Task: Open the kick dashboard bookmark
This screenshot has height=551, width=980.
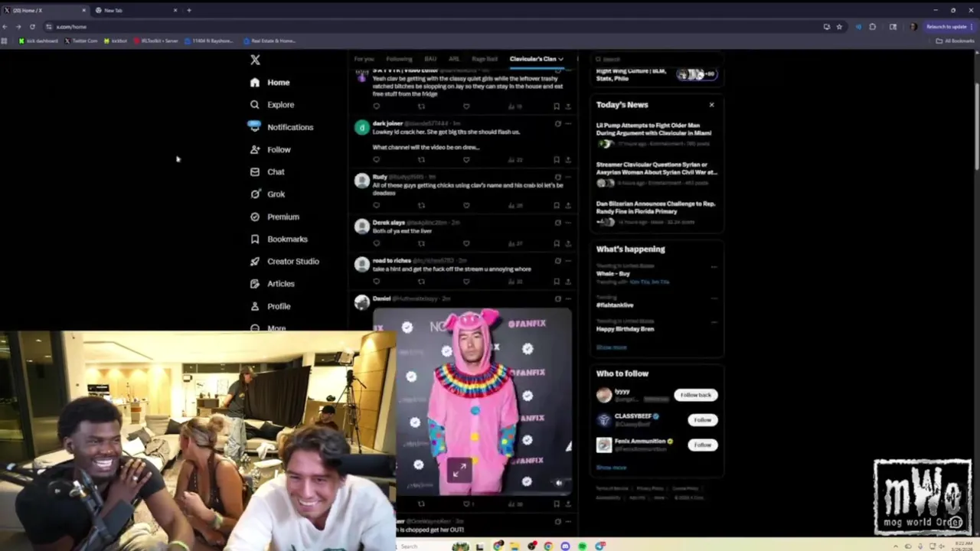Action: click(x=38, y=41)
